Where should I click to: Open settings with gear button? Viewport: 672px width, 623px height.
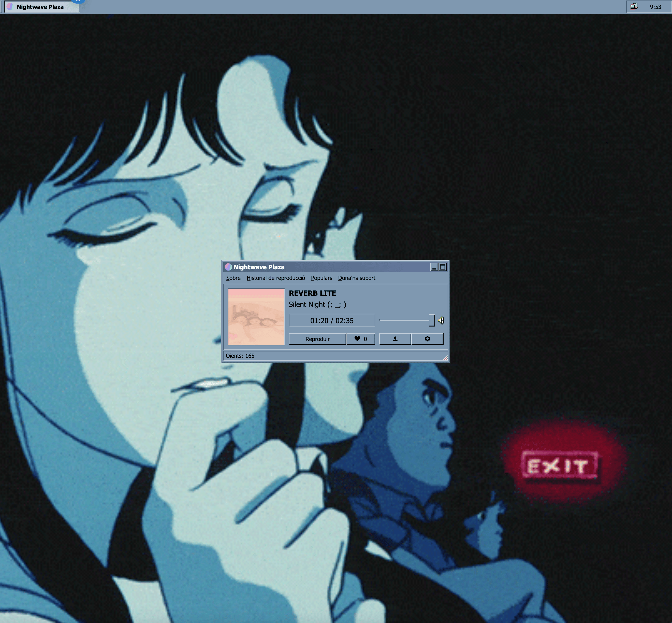point(427,339)
